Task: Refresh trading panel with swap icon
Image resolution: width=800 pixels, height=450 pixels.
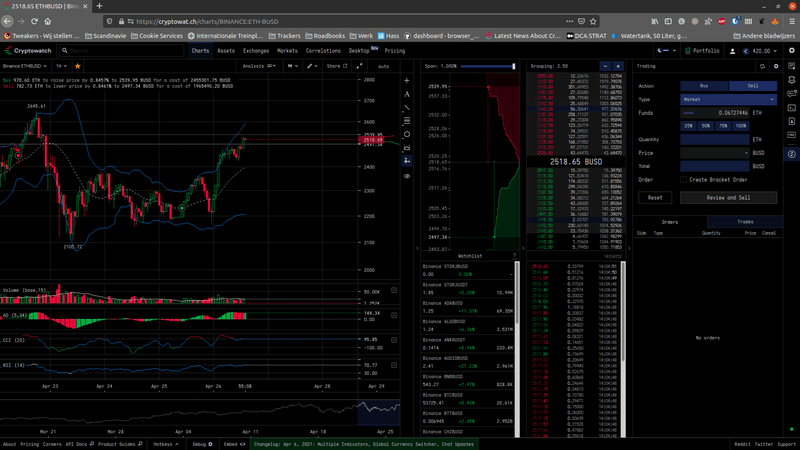Action: pos(762,66)
